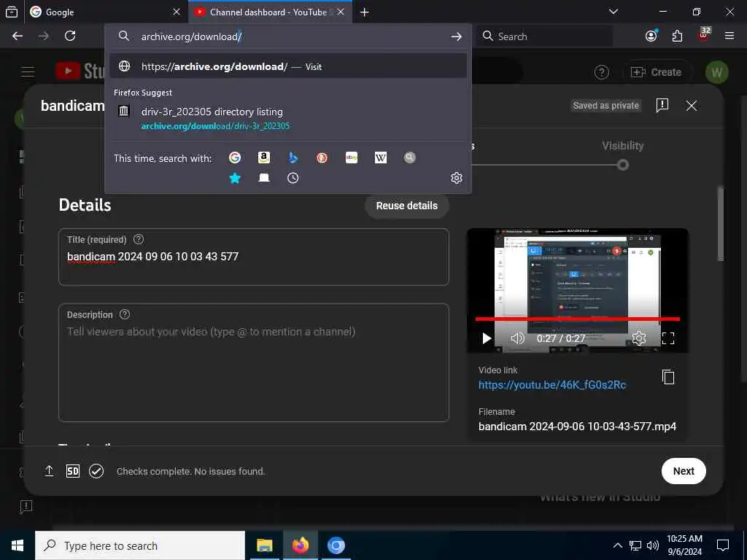Open the Windows notification center
Image resolution: width=747 pixels, height=560 pixels.
[x=723, y=545]
